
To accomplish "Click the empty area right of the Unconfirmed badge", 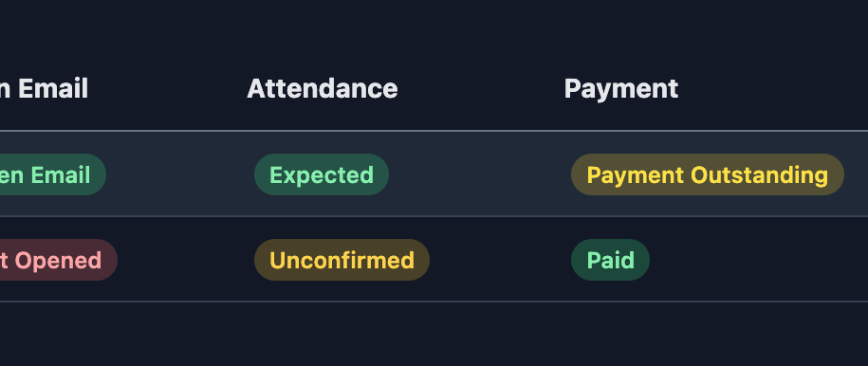I will 495,260.
